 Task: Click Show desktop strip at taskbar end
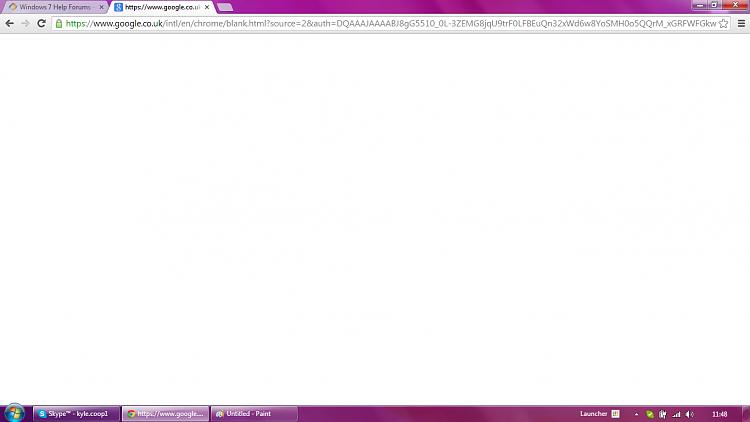click(x=746, y=414)
